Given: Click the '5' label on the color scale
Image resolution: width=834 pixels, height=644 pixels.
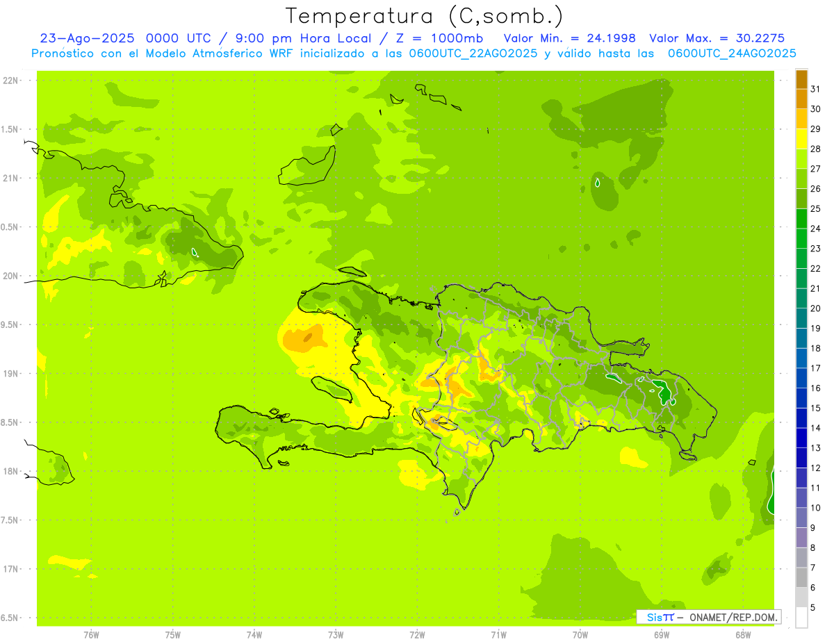Looking at the screenshot, I should coord(813,607).
